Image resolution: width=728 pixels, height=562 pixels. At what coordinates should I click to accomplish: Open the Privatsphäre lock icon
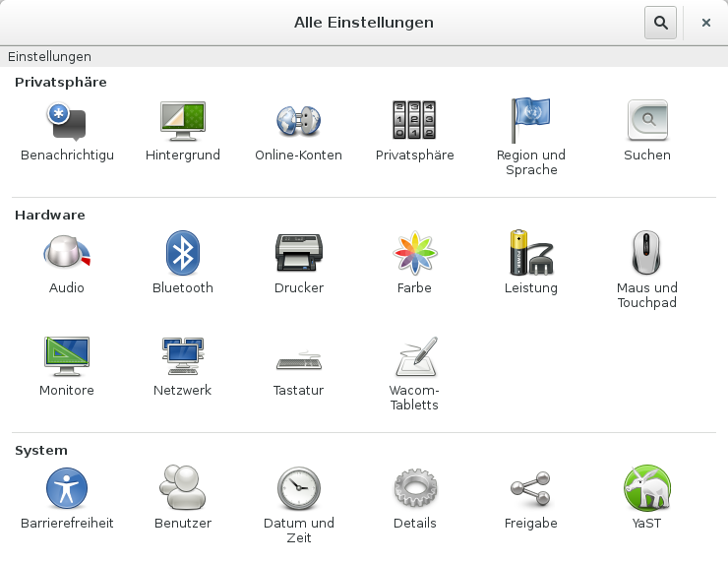point(414,122)
